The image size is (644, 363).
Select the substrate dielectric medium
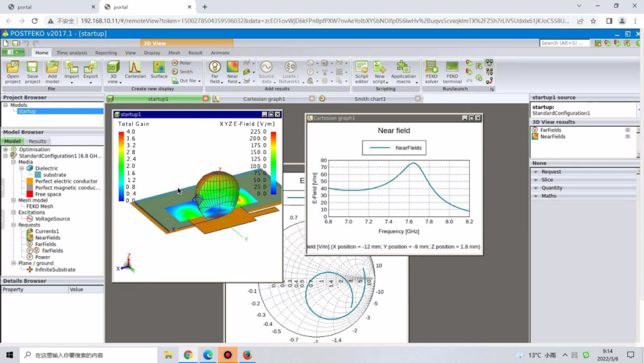(55, 175)
